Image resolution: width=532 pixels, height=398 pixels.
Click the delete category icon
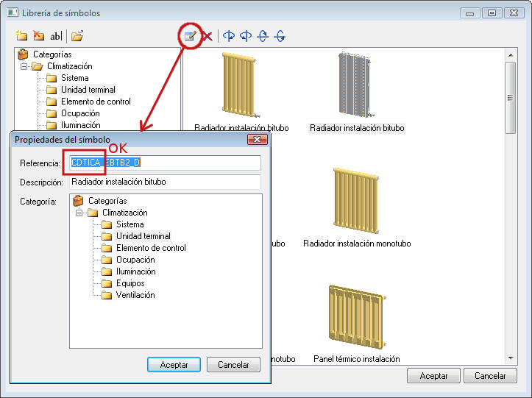(39, 35)
